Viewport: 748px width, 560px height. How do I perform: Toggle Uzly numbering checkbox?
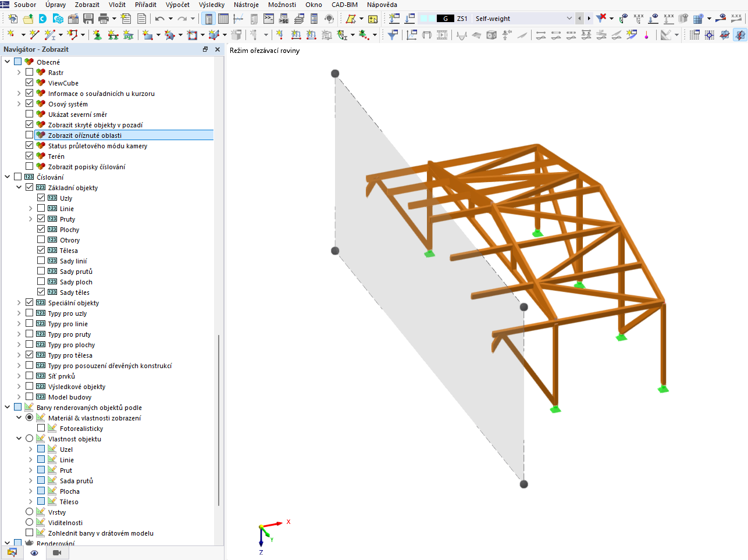click(x=41, y=198)
